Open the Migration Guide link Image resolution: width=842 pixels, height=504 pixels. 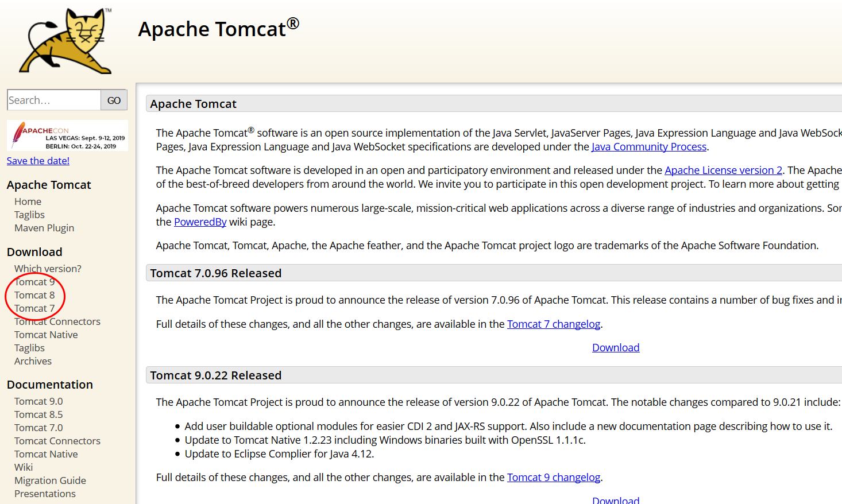[x=50, y=480]
